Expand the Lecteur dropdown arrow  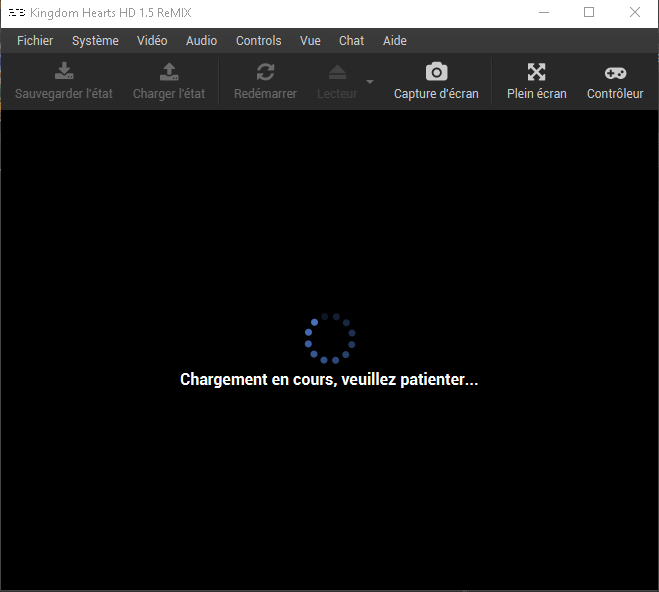pyautogui.click(x=370, y=82)
